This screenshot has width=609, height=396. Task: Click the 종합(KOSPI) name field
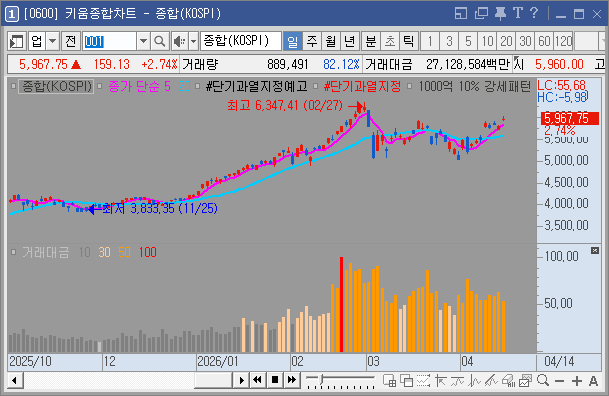click(x=241, y=41)
